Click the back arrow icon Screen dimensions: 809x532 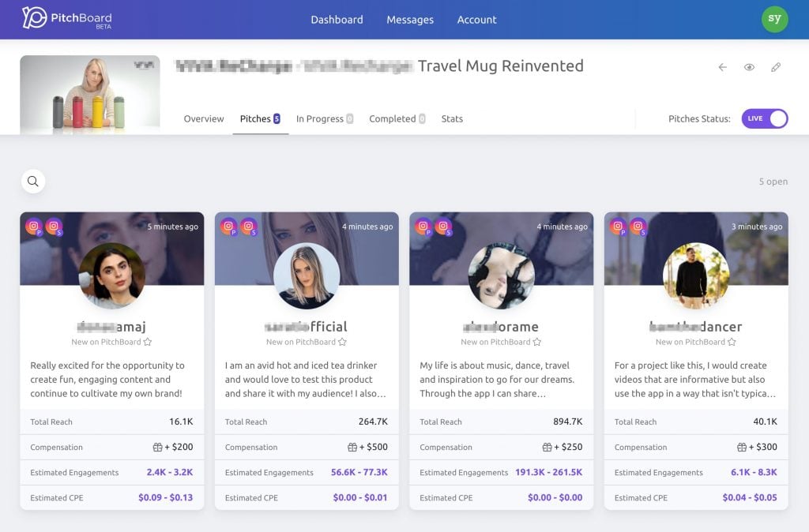(x=722, y=67)
